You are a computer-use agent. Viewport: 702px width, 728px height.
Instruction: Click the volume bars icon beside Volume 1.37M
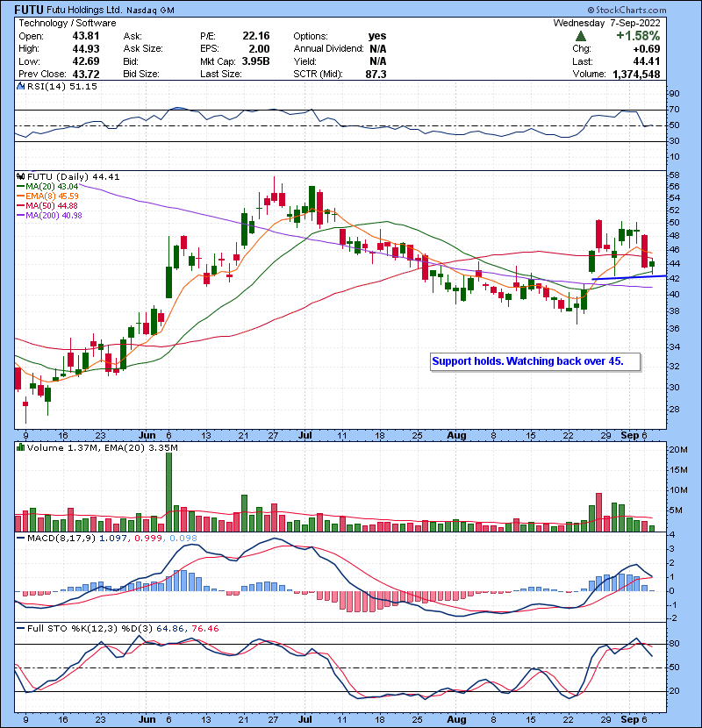pos(20,447)
